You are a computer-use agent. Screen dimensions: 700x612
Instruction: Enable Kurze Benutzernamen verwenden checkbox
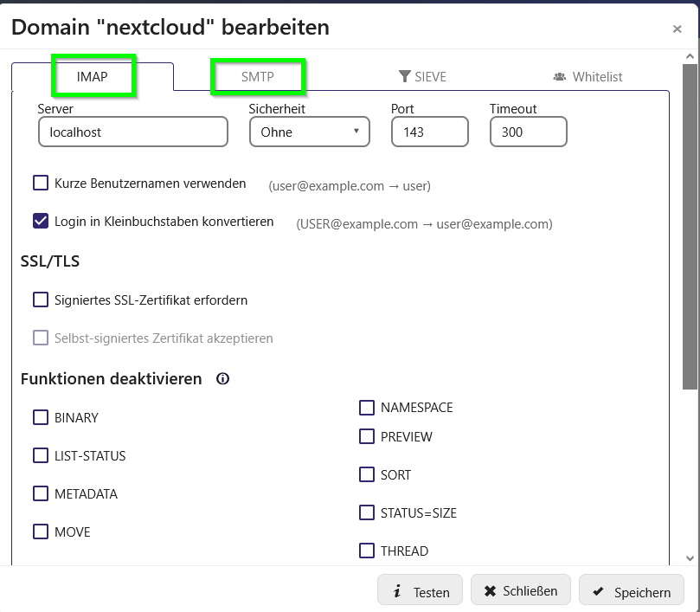tap(41, 183)
